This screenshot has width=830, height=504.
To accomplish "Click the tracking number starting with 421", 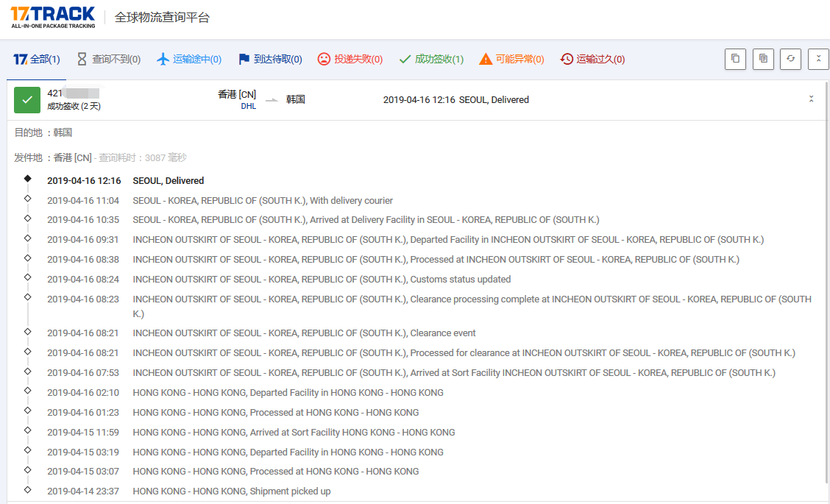I will [73, 93].
